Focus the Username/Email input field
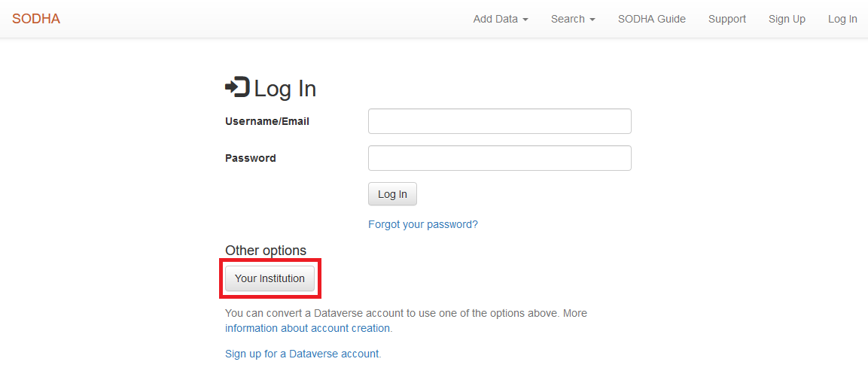This screenshot has width=868, height=380. pos(499,121)
